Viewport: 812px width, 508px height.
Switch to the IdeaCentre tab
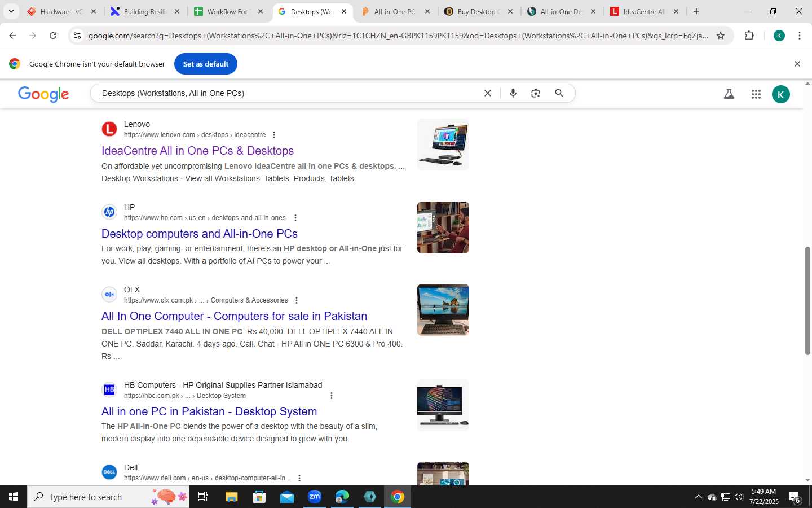point(644,11)
